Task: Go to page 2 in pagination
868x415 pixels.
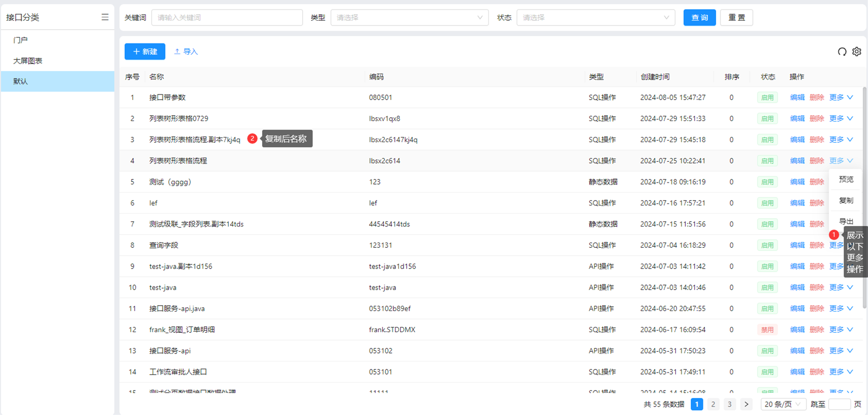Action: click(x=713, y=404)
